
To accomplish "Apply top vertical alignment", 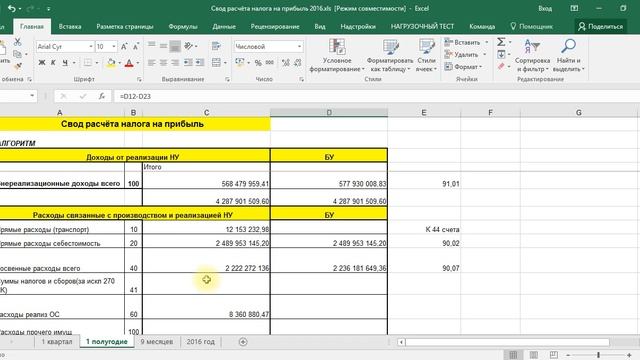I will [151, 45].
